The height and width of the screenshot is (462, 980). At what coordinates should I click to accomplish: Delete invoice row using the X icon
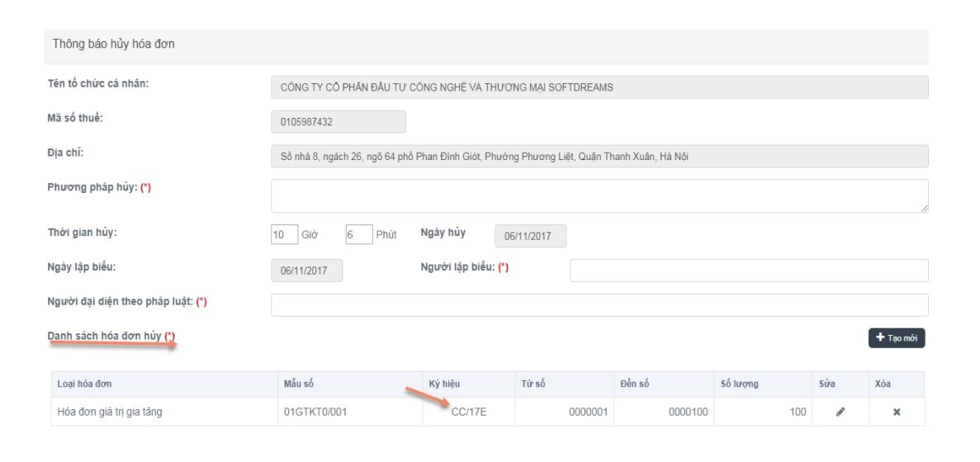(896, 412)
